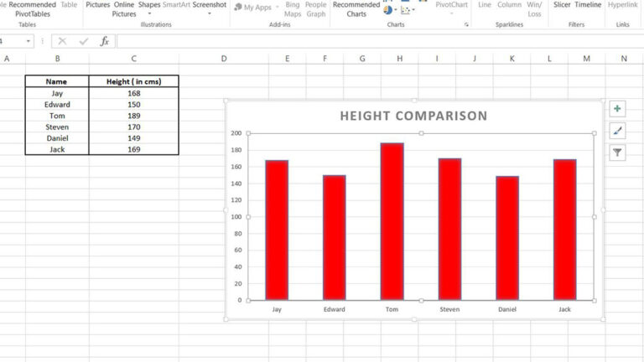Open the Chart Filters funnel button
Image resolution: width=644 pixels, height=362 pixels.
(617, 153)
